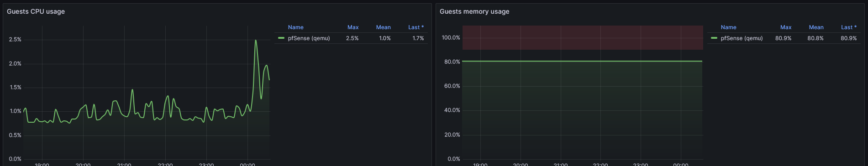Image resolution: width=868 pixels, height=166 pixels.
Task: Click the 2.5% max value in CPU legend
Action: coord(352,38)
